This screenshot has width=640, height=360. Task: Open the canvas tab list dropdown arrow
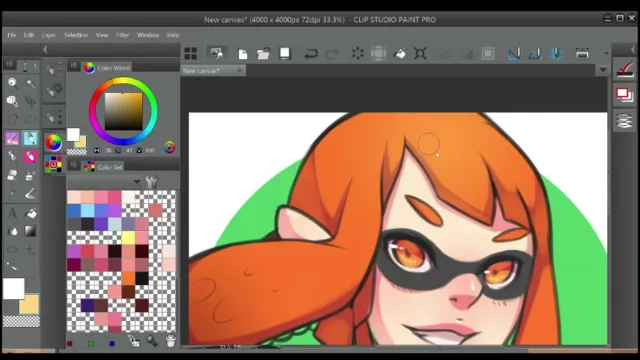click(x=603, y=70)
